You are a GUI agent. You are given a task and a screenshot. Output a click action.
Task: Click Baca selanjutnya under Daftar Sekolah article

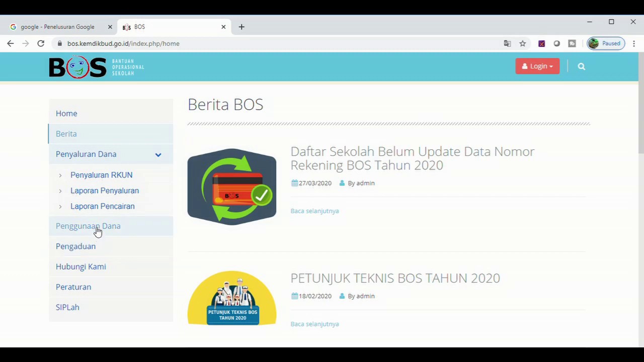tap(315, 211)
